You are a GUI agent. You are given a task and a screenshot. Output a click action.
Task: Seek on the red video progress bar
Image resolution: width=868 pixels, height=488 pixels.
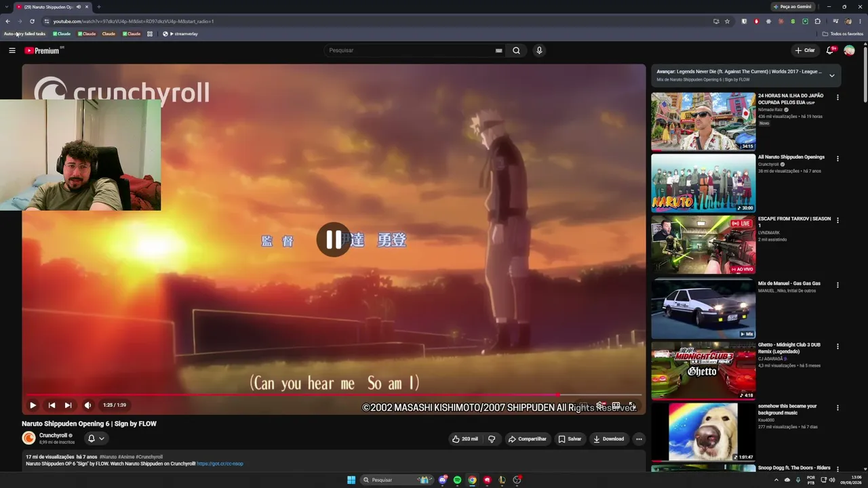coord(334,394)
